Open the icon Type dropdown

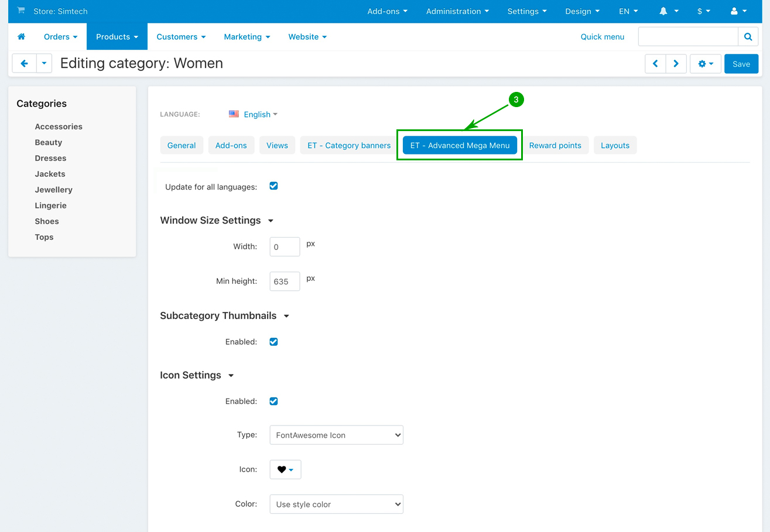pyautogui.click(x=336, y=435)
